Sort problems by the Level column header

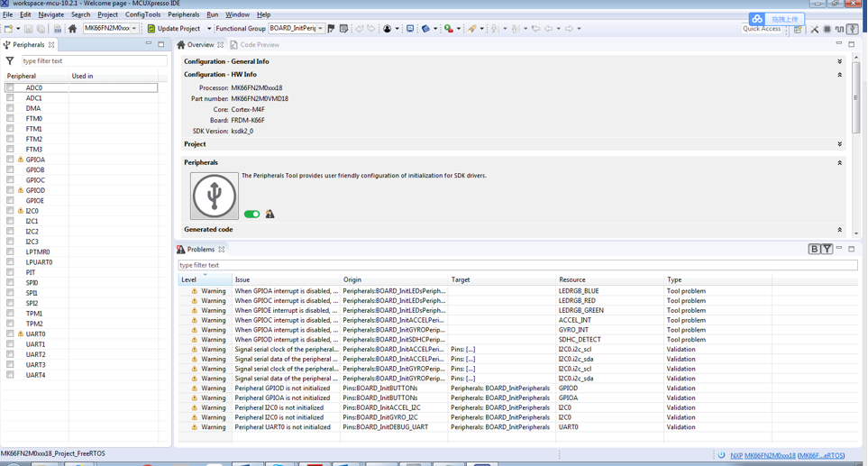[205, 279]
